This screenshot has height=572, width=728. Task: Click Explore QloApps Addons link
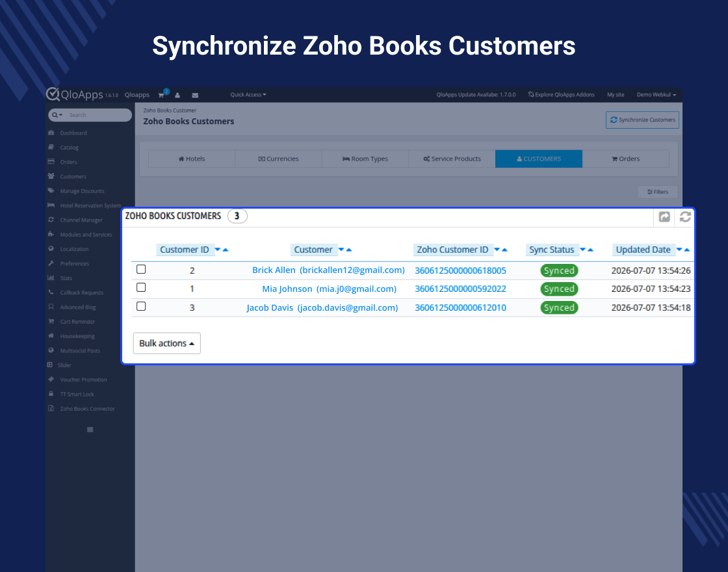click(562, 95)
